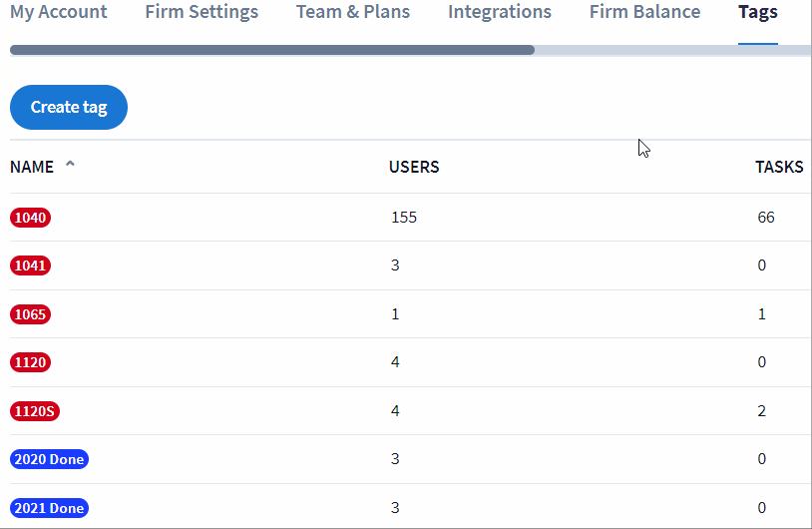Sort the table by NAME column

pyautogui.click(x=32, y=167)
